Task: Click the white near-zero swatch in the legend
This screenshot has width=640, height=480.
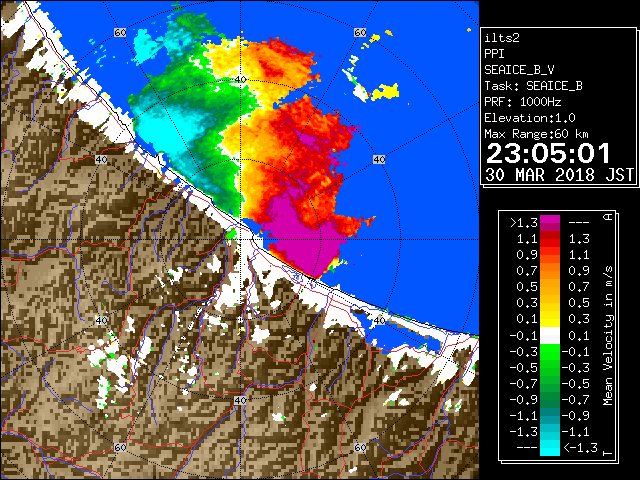Action: pos(550,336)
